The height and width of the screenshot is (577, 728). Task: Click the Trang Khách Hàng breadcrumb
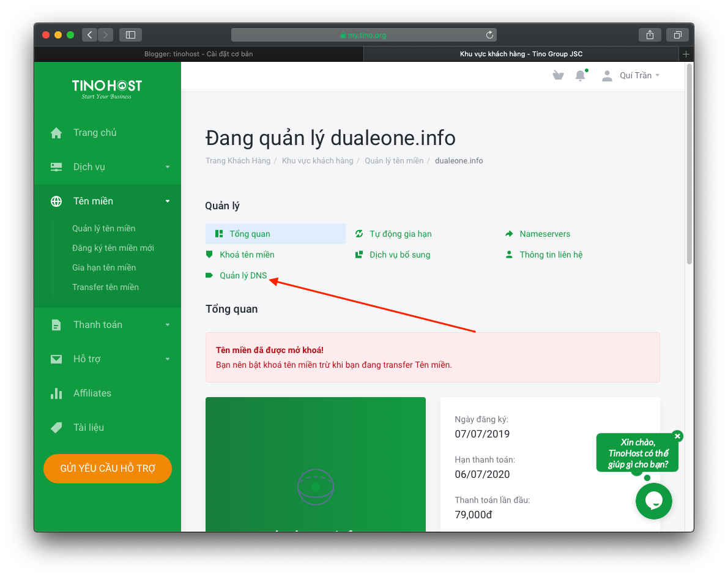(x=238, y=160)
